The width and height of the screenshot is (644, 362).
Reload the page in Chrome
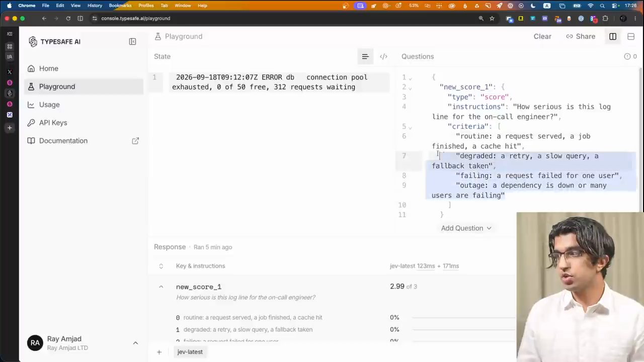[68, 18]
